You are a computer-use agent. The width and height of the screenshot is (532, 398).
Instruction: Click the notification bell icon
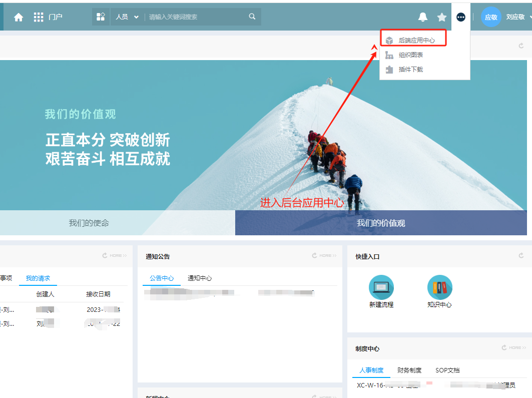tap(423, 17)
